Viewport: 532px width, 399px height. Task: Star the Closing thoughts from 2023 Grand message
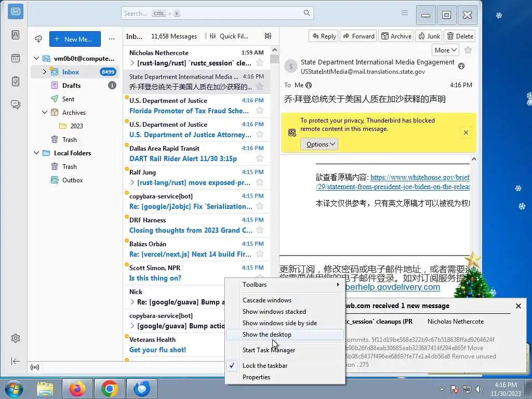260,230
